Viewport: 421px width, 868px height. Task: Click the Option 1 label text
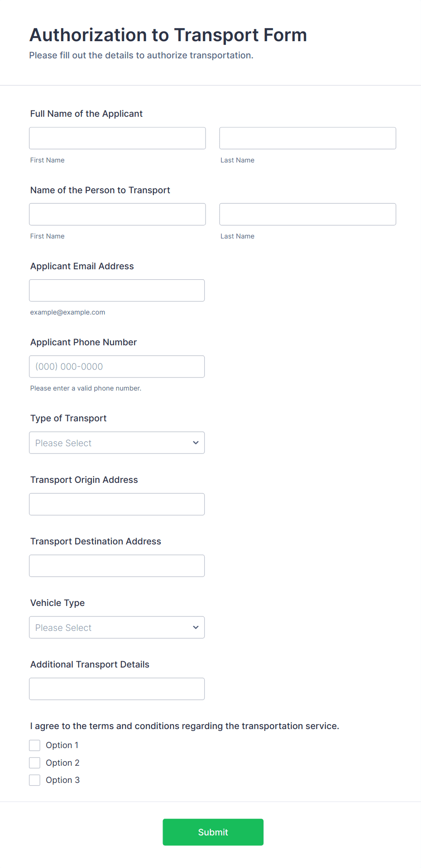(62, 745)
